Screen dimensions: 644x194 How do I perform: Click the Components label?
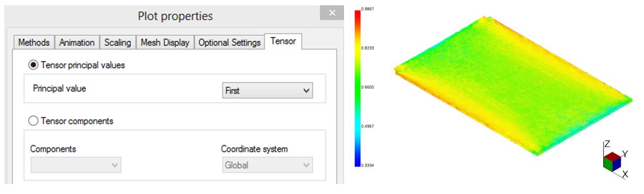pos(53,149)
